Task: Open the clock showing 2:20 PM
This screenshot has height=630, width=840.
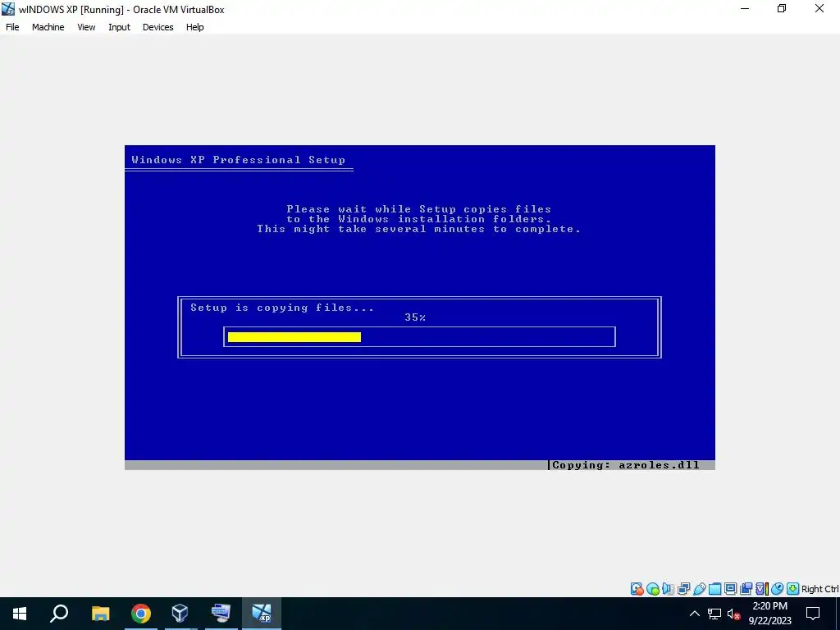Action: pos(769,614)
